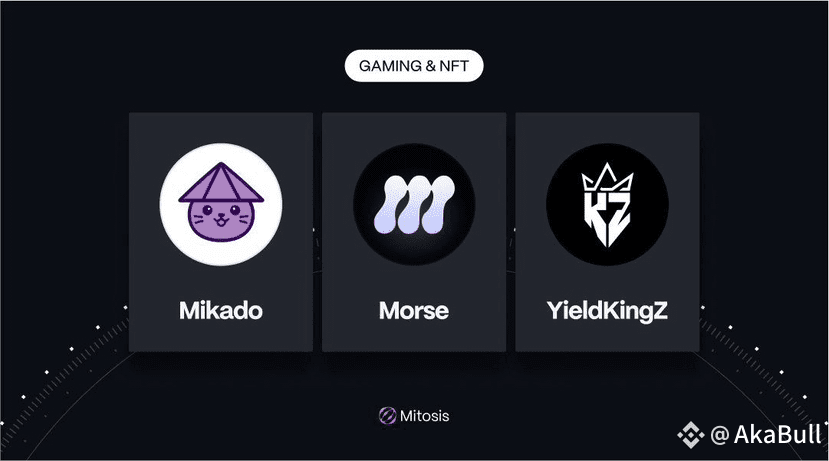
Task: Click the cat face in Mikado logo
Action: (221, 220)
